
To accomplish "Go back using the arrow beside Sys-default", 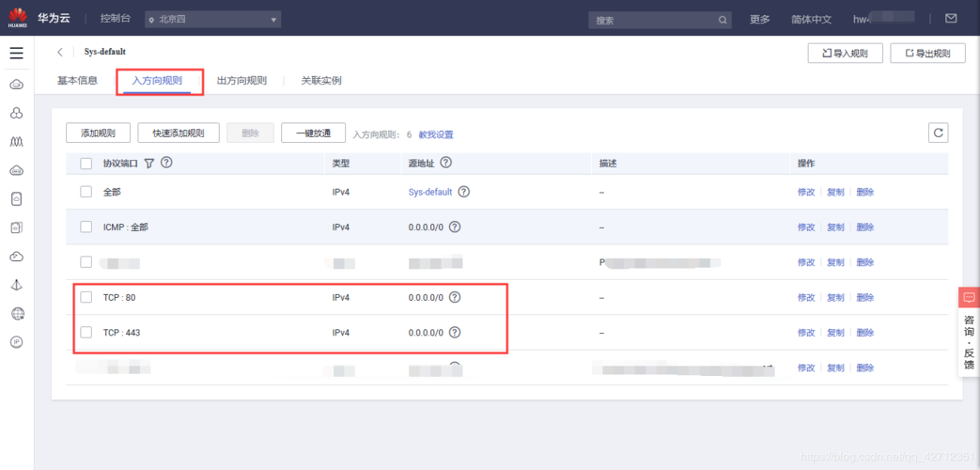I will 60,52.
